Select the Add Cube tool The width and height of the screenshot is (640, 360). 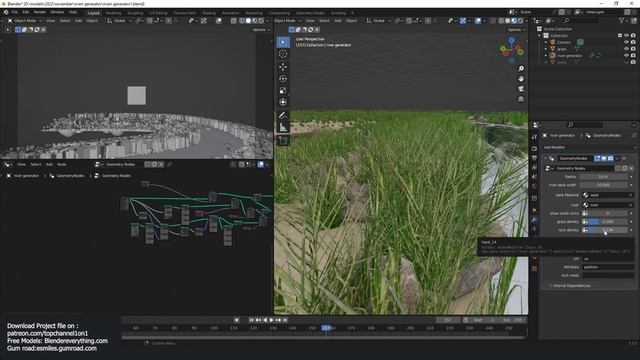(283, 140)
